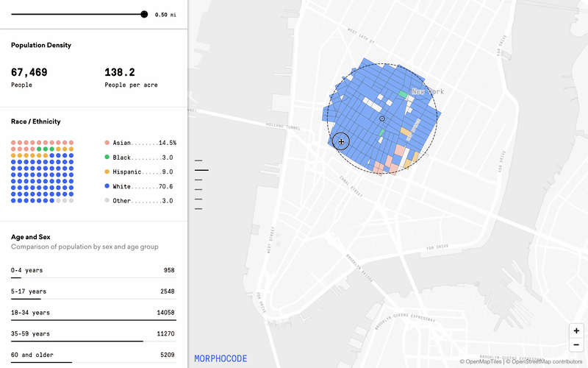This screenshot has height=368, width=588.
Task: Select the third section navigation dash
Action: click(x=198, y=180)
